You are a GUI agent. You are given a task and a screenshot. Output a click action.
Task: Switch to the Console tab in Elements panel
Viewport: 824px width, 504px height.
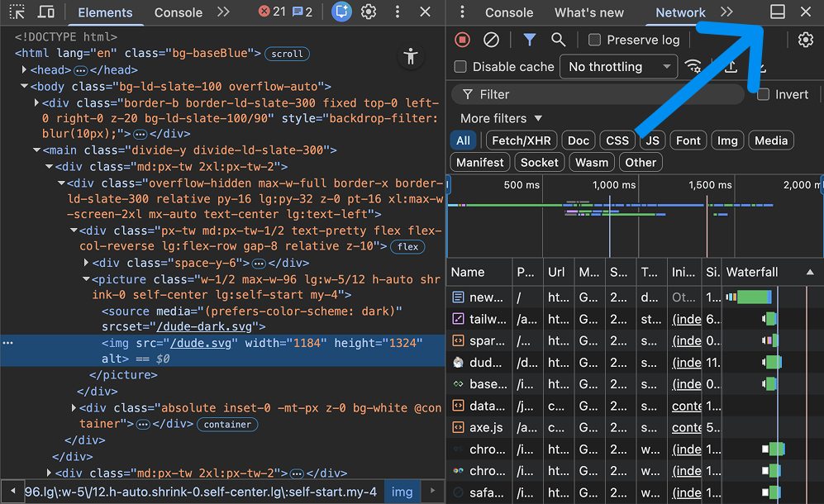pos(178,12)
